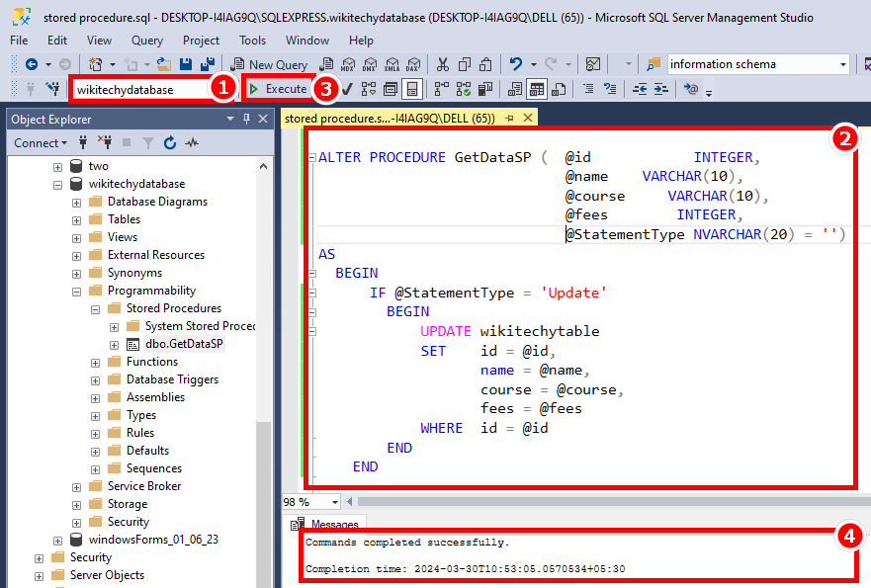Open the 98 % zoom level dropdown
This screenshot has width=871, height=588.
[335, 502]
